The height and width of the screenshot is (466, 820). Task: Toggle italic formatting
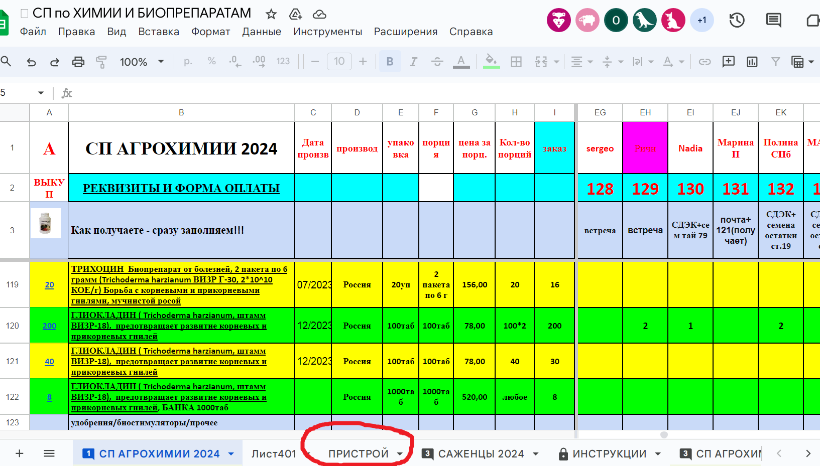(x=414, y=62)
